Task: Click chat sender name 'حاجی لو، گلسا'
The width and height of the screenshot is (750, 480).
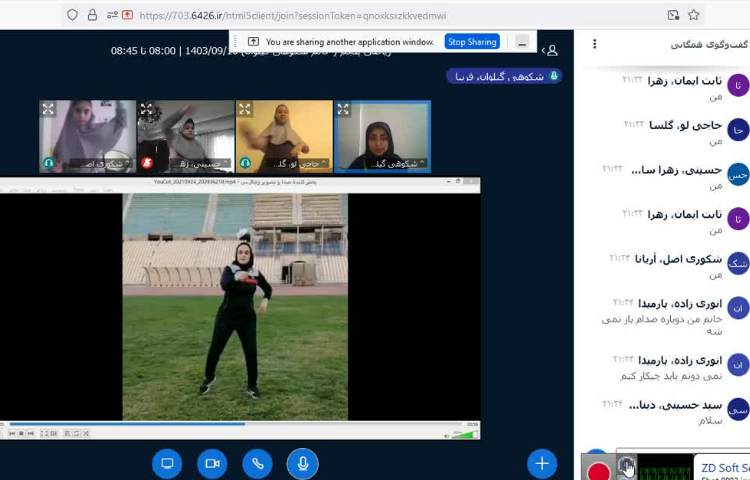Action: pos(685,125)
